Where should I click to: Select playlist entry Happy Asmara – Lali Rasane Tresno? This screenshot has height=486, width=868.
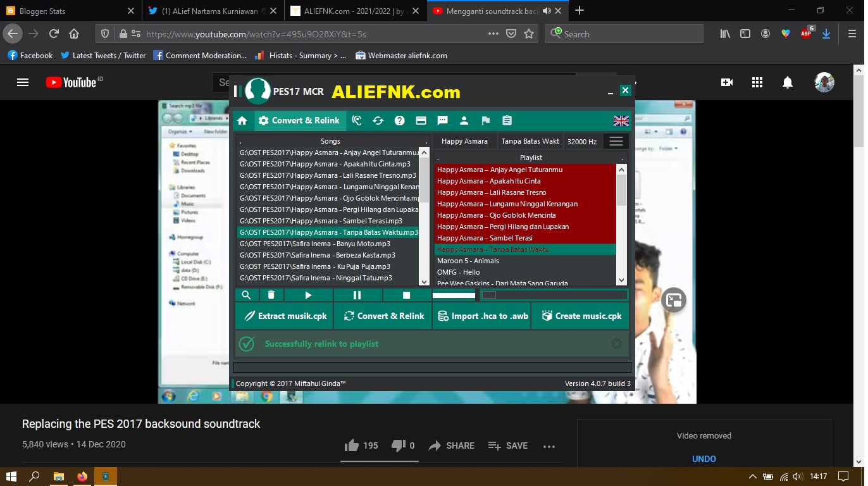525,192
